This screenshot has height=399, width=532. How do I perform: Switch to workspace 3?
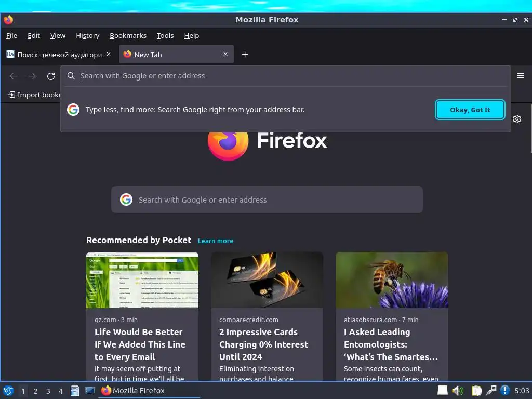pos(48,391)
